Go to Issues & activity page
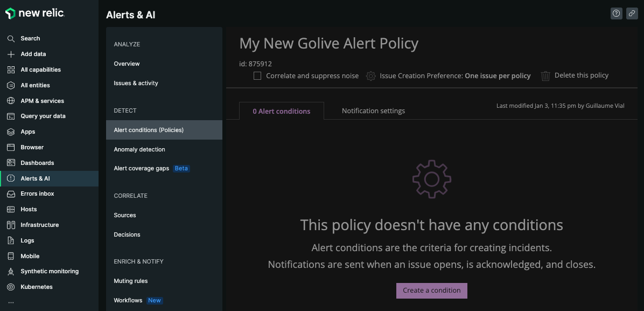 136,83
